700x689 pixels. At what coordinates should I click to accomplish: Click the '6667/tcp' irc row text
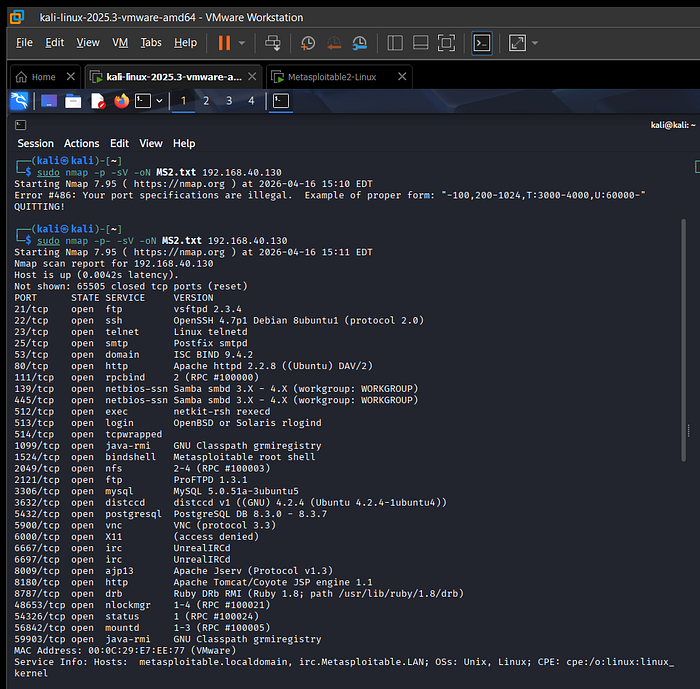click(x=122, y=548)
